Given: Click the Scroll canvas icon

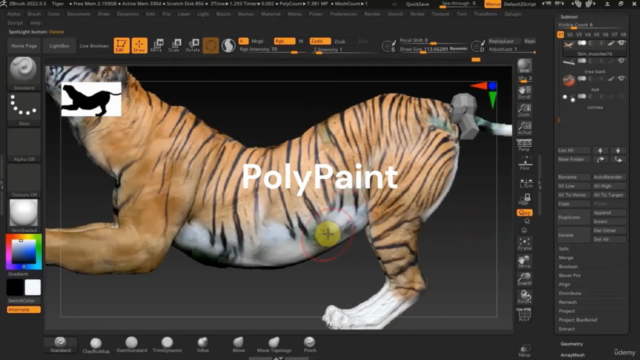Looking at the screenshot, I should tap(524, 92).
